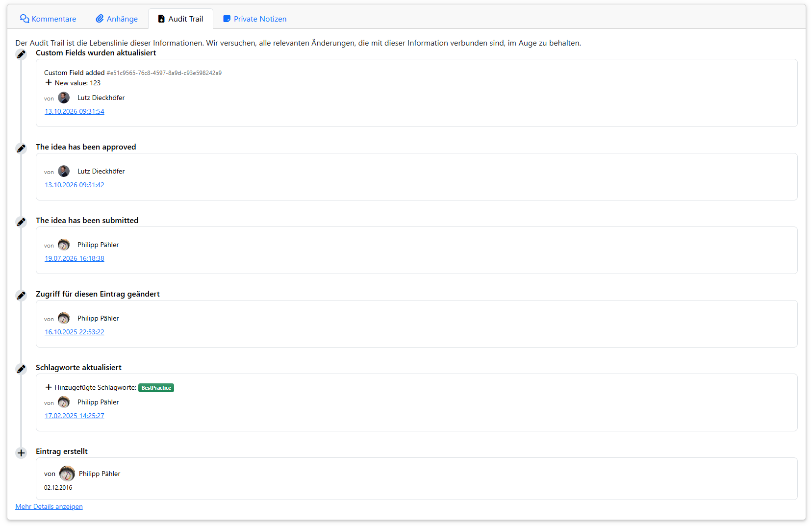Click the heading 'Schlagworte aktualisiert'
Image resolution: width=812 pixels, height=526 pixels.
[78, 367]
